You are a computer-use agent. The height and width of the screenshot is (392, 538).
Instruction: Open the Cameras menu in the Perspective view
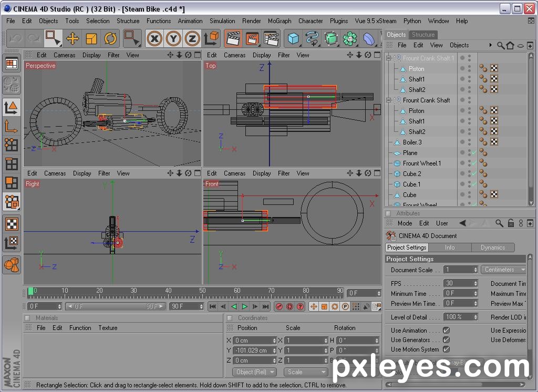64,55
